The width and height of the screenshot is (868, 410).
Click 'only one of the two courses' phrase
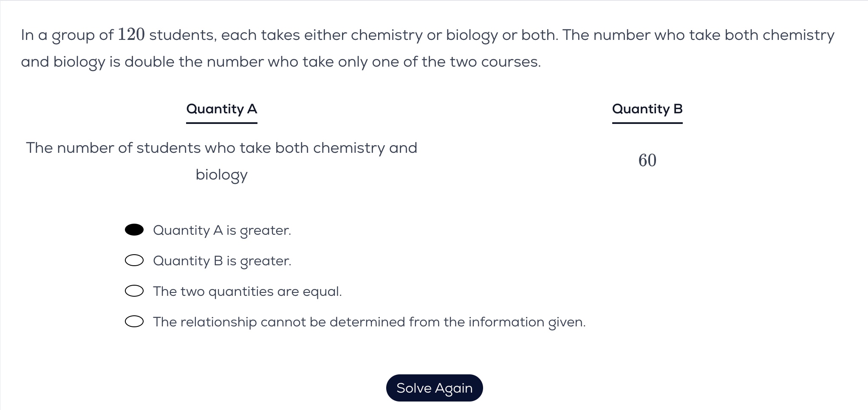tap(456, 62)
